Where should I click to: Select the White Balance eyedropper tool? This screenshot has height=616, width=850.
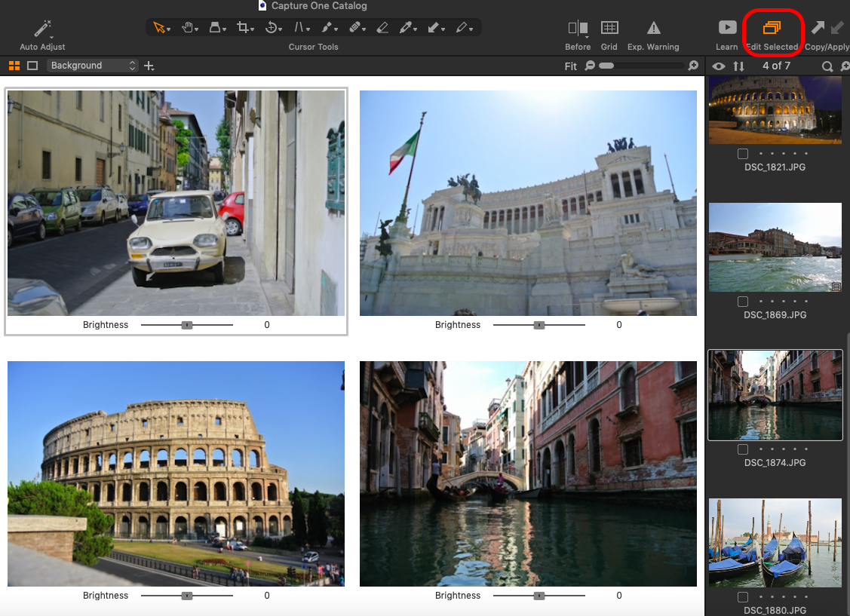tap(405, 27)
